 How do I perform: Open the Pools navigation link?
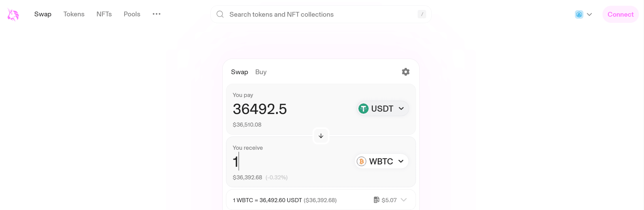(x=132, y=14)
